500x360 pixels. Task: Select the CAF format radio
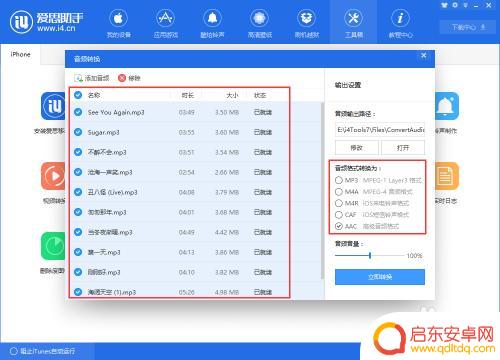(x=339, y=215)
